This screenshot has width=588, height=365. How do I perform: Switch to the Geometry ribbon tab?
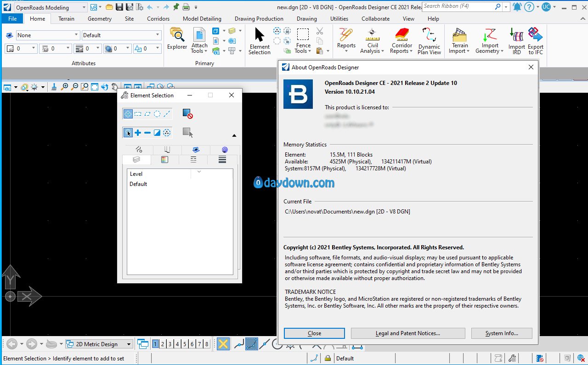tap(100, 19)
